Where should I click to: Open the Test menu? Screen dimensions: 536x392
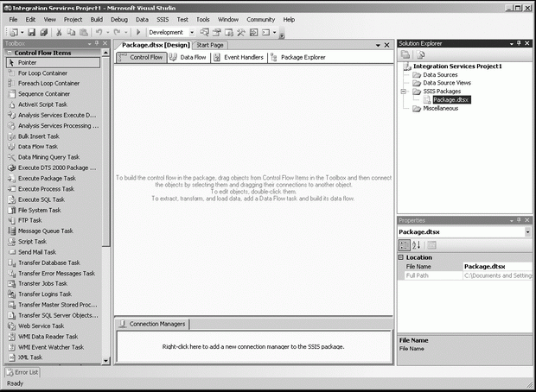pos(182,20)
